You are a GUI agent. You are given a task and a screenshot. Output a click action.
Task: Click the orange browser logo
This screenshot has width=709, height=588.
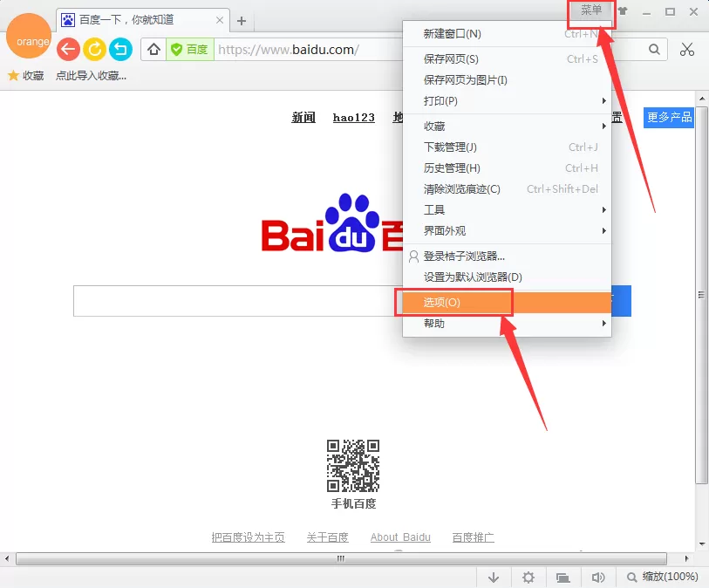tap(29, 36)
